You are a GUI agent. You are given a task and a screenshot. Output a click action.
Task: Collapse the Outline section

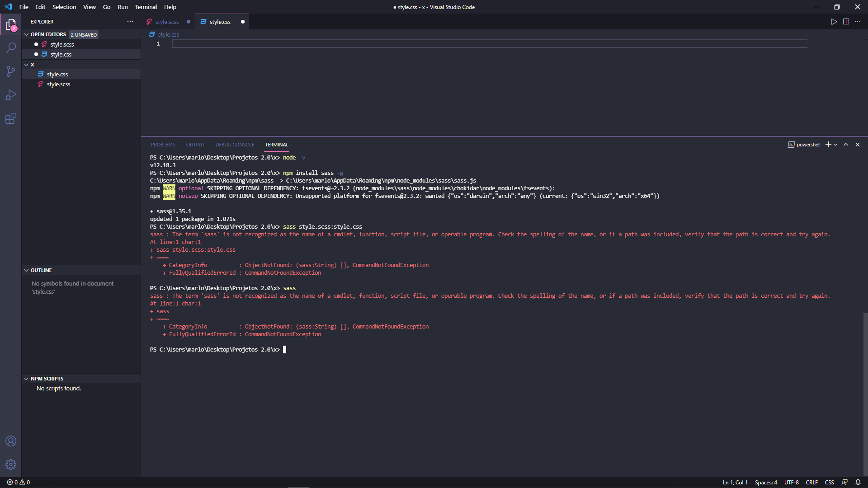[x=26, y=270]
